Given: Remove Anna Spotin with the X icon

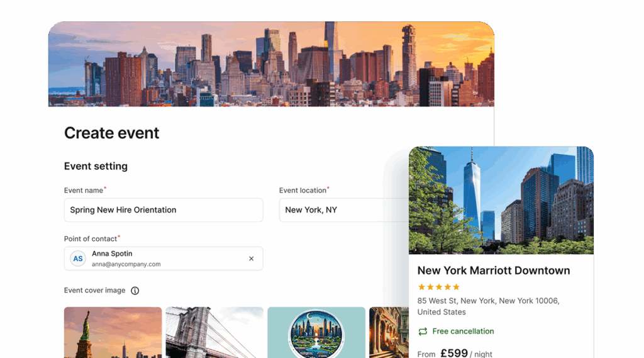Looking at the screenshot, I should (x=251, y=259).
